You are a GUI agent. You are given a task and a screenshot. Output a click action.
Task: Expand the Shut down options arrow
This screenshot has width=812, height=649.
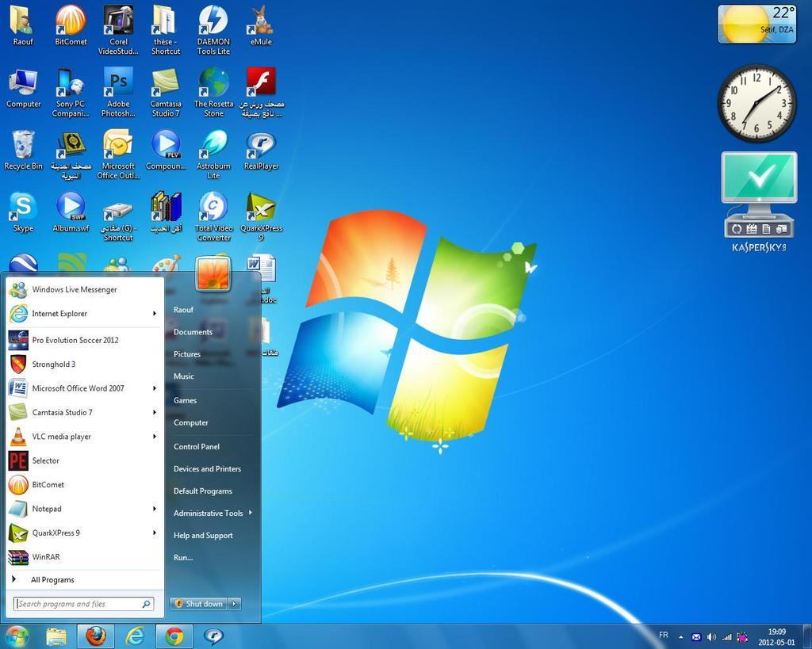point(234,604)
